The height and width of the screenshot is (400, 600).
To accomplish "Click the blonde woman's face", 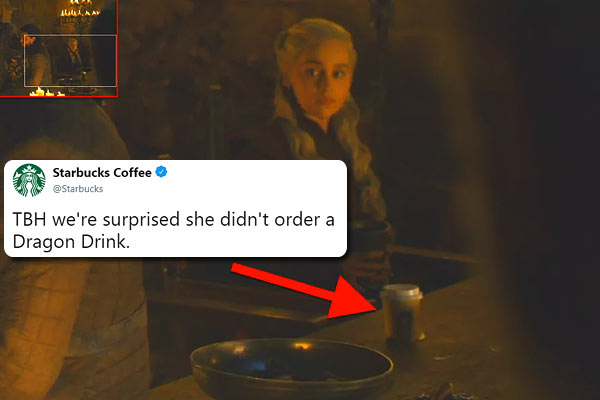I will click(x=320, y=82).
